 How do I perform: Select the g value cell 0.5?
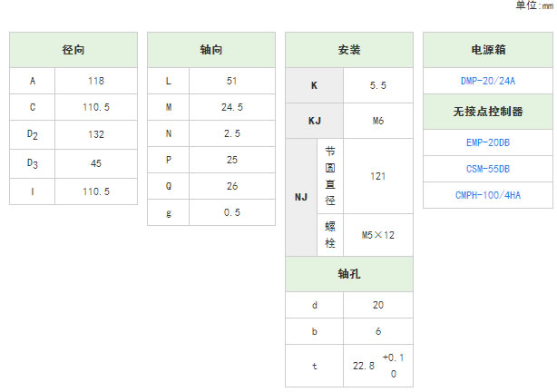point(232,212)
